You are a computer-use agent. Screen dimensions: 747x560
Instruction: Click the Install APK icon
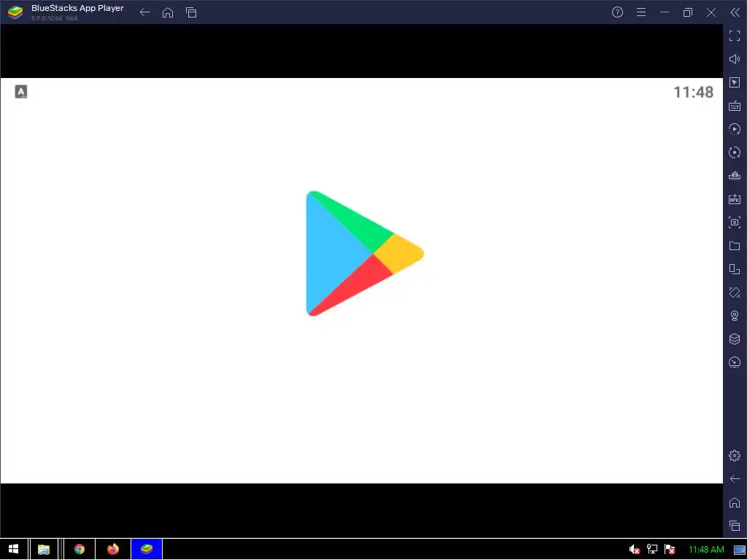point(735,199)
